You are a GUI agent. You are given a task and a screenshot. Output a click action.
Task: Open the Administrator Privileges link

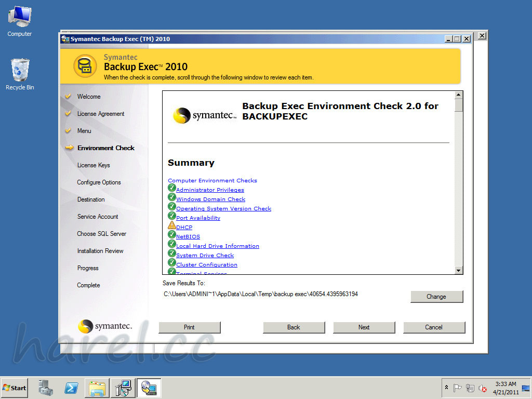pos(210,190)
